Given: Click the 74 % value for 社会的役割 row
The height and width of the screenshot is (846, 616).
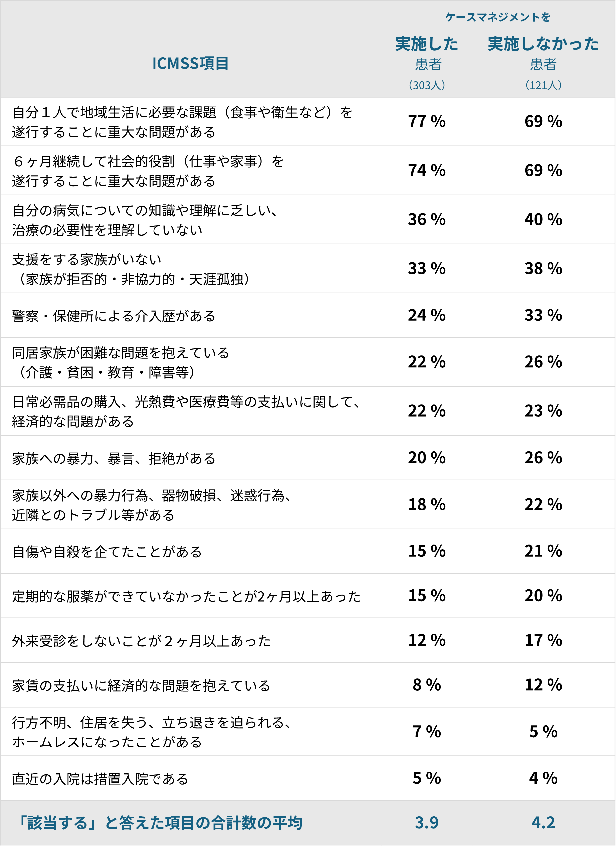Looking at the screenshot, I should pyautogui.click(x=427, y=170).
